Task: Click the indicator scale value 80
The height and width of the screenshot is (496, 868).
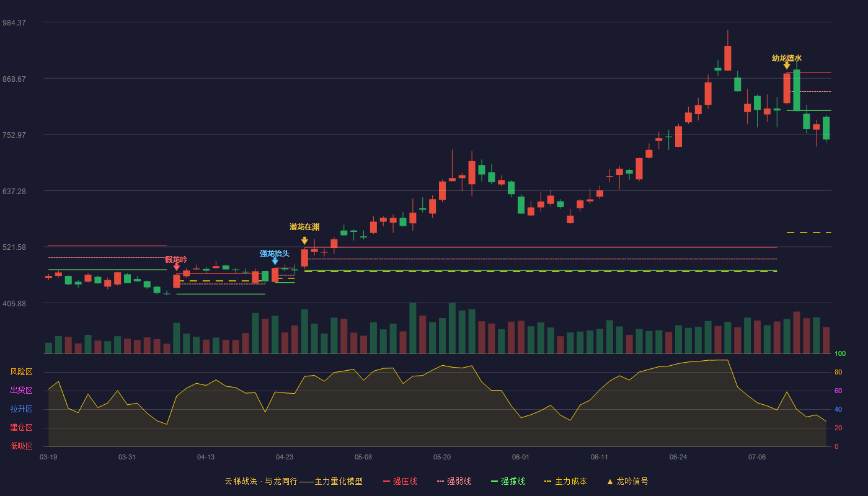Action: pyautogui.click(x=838, y=373)
